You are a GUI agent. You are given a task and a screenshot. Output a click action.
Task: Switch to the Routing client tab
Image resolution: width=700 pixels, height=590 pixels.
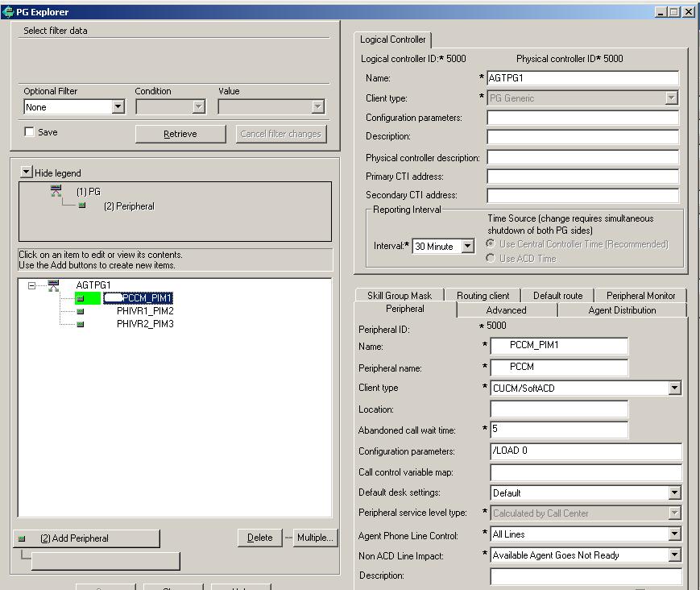coord(483,295)
